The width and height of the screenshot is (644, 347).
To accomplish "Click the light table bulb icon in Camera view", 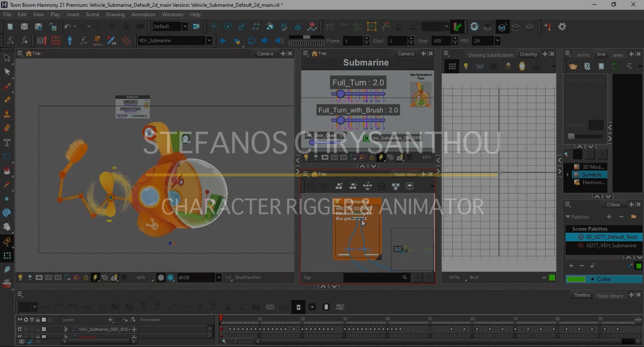I will click(x=20, y=277).
